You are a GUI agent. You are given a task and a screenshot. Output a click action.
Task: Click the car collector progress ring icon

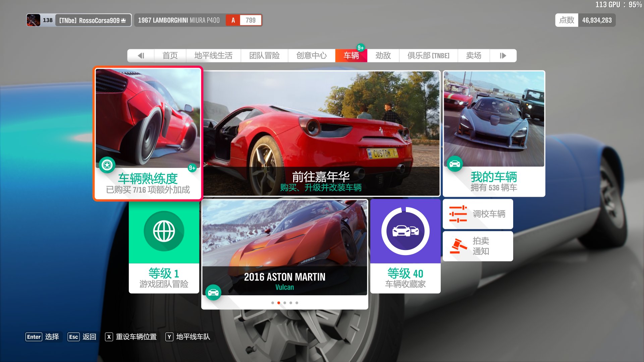[406, 231]
